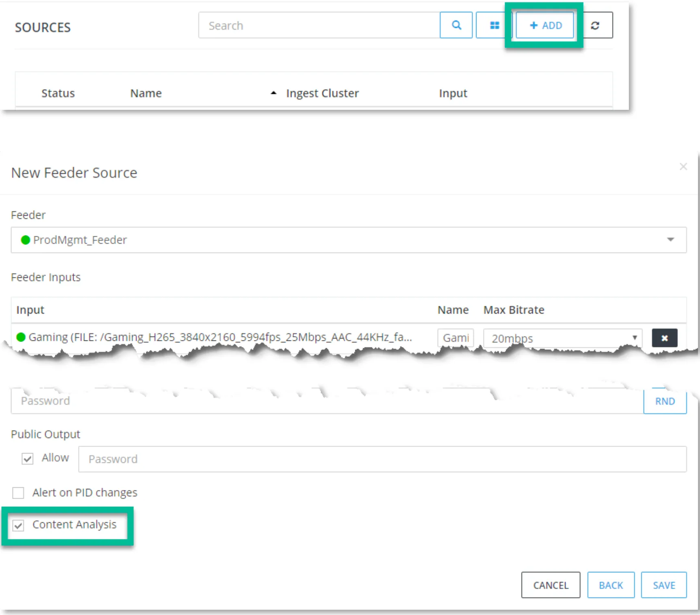Close the New Feeder Source dialog
700x615 pixels.
683,167
